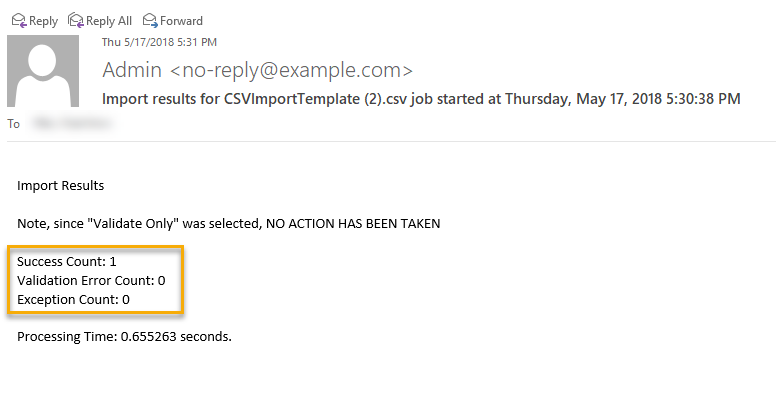Click the Import Results heading text
The image size is (776, 405).
[60, 186]
